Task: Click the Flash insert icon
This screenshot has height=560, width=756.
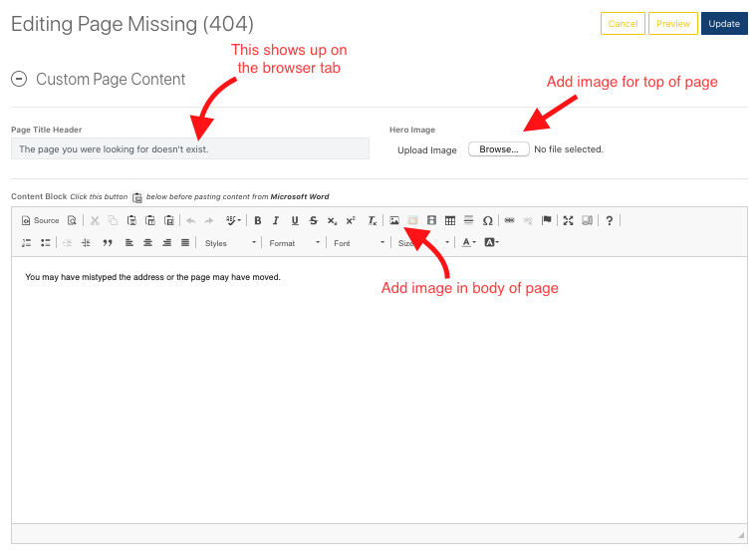Action: coord(412,220)
